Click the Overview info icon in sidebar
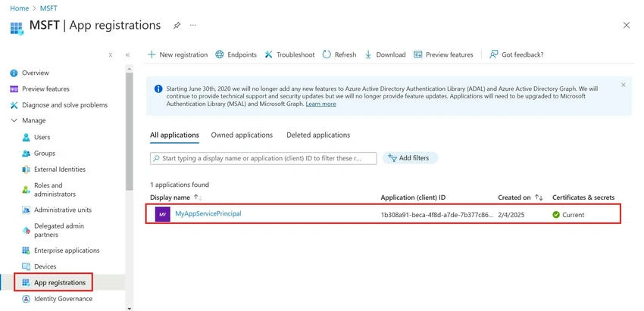 click(14, 73)
